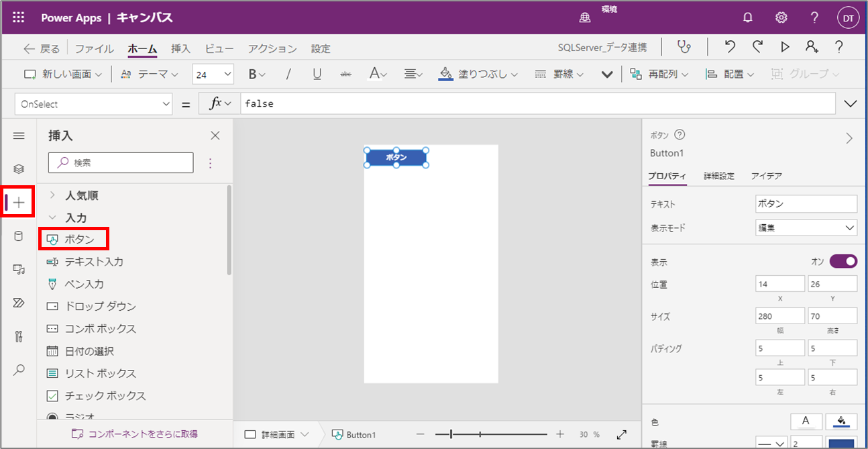Open the 挿入 menu tab
Screen dimensions: 868x449
point(180,48)
